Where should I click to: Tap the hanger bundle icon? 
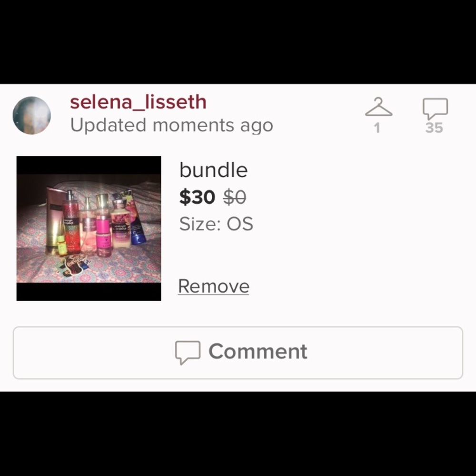coord(378,107)
